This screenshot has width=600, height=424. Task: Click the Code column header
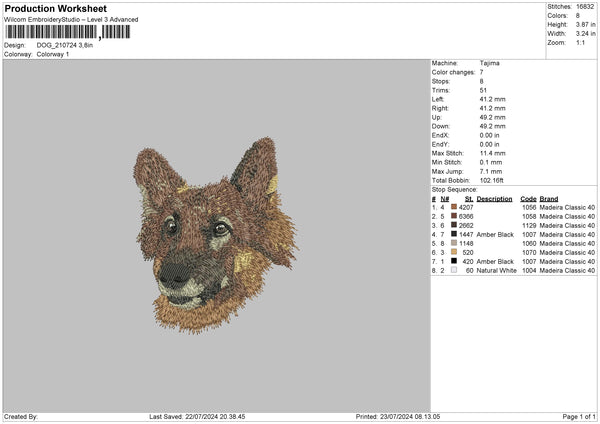point(528,199)
